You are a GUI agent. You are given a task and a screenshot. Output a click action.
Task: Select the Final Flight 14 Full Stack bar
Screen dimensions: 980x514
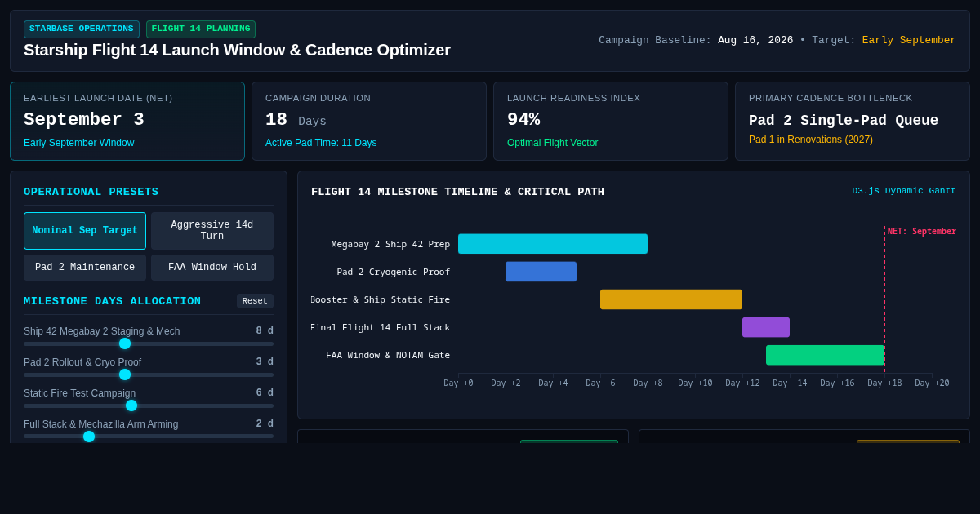[766, 327]
